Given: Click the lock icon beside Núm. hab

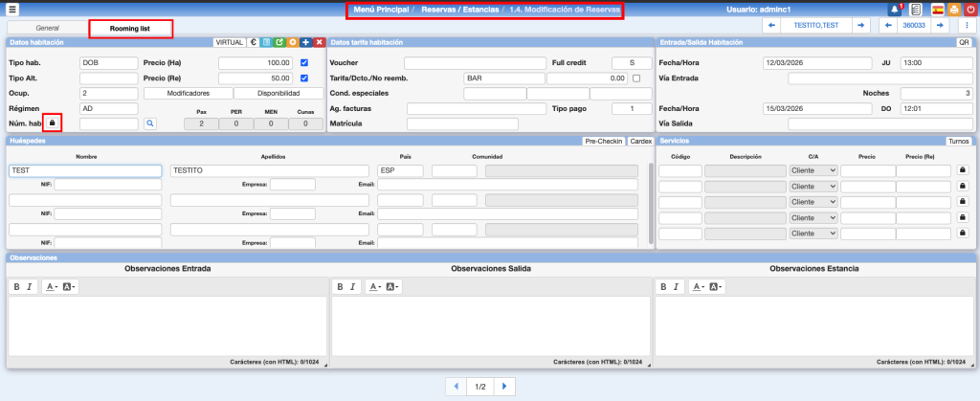Looking at the screenshot, I should [x=53, y=123].
